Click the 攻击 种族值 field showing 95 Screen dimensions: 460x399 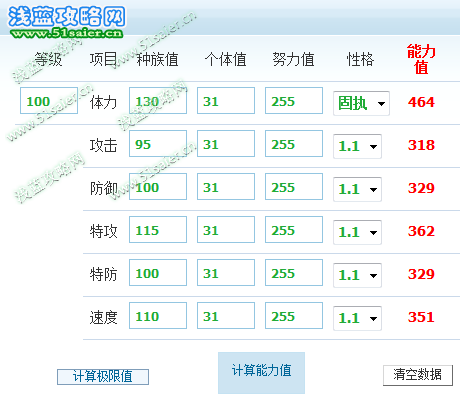point(158,144)
